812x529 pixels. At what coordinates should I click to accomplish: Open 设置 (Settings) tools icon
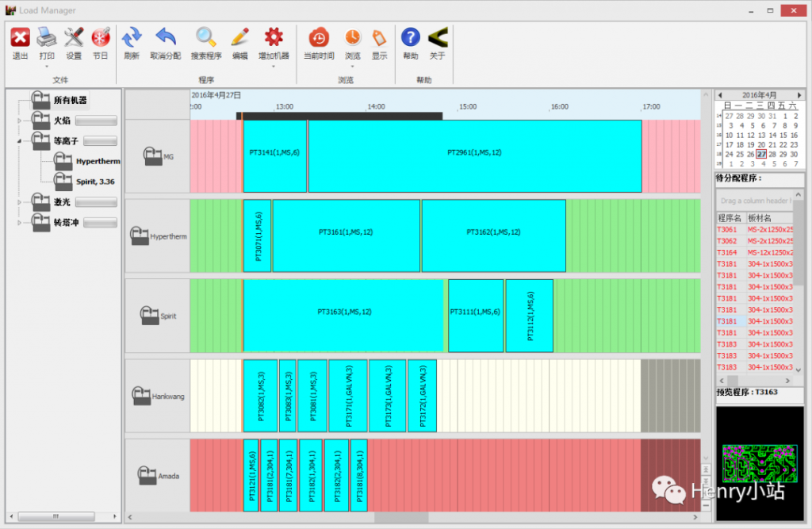pyautogui.click(x=74, y=37)
